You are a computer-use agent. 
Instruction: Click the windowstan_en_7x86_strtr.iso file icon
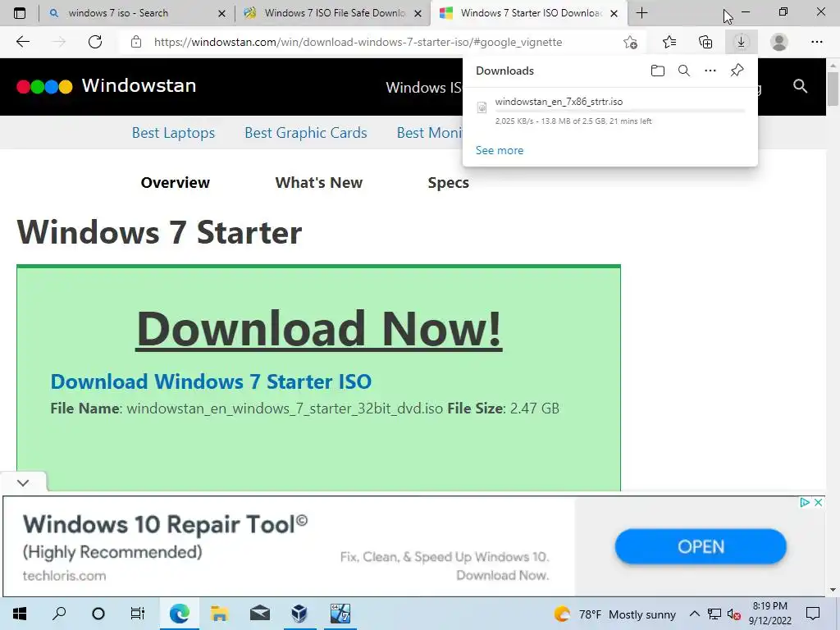pos(482,107)
